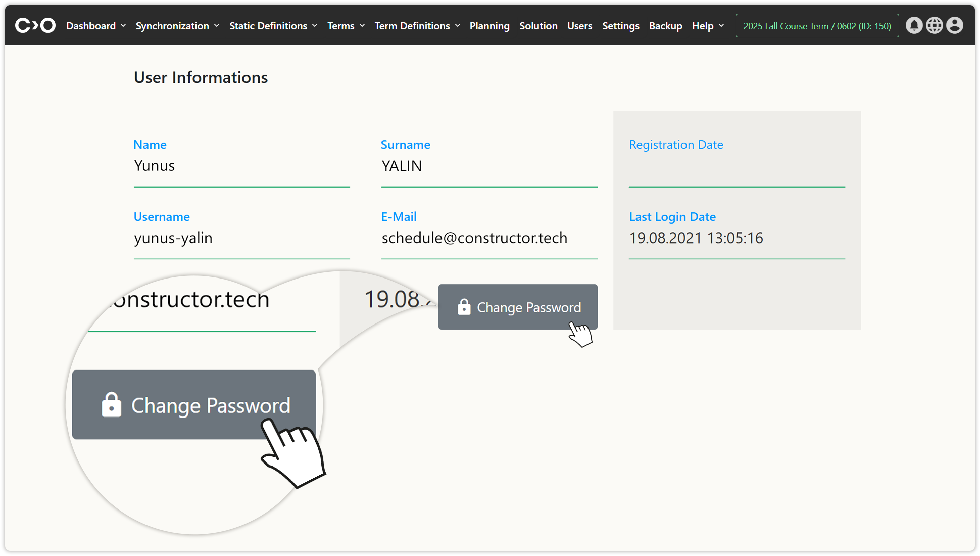Click the Constructor logo icon
The width and height of the screenshot is (980, 556).
pos(35,25)
